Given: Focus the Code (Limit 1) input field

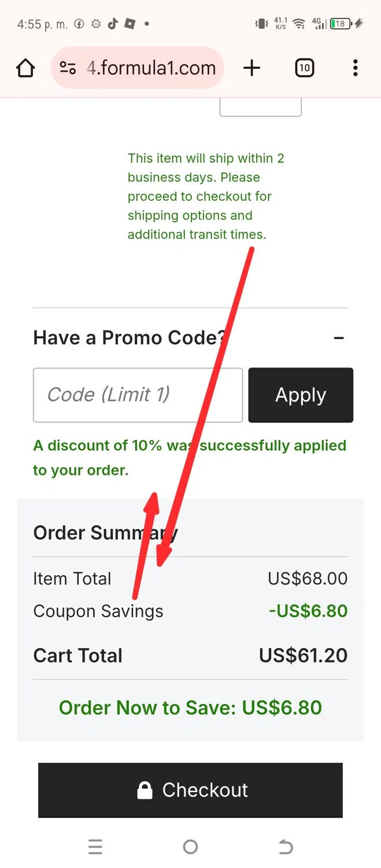Looking at the screenshot, I should [138, 395].
